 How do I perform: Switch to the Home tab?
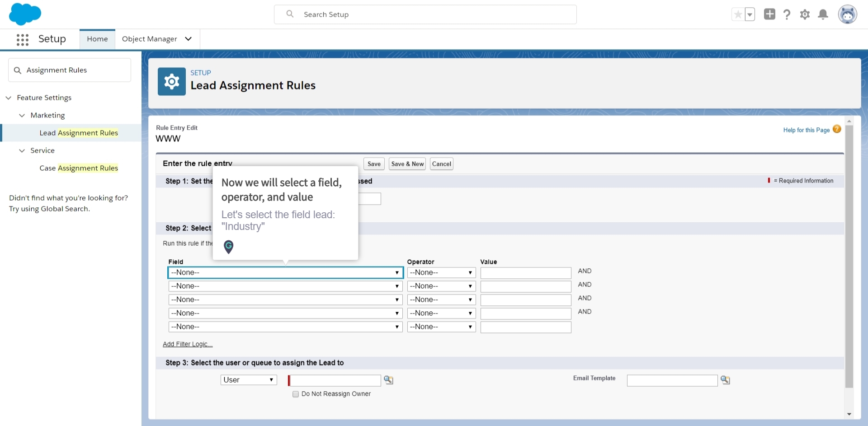pos(97,39)
